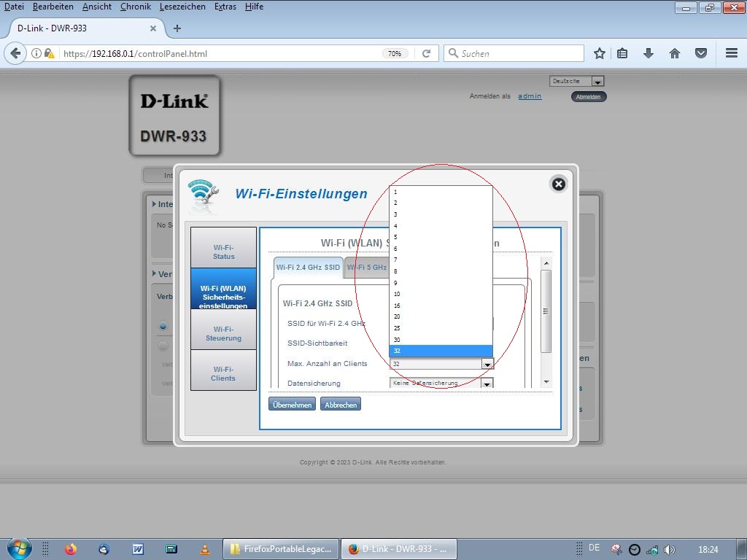Select Wi-Fi (WLAN) Sicherheitseinstellungen section
This screenshot has height=560, width=747.
pyautogui.click(x=223, y=289)
